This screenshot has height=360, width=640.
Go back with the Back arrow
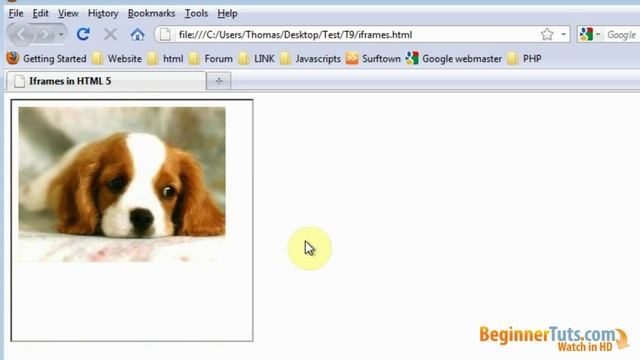(20, 35)
